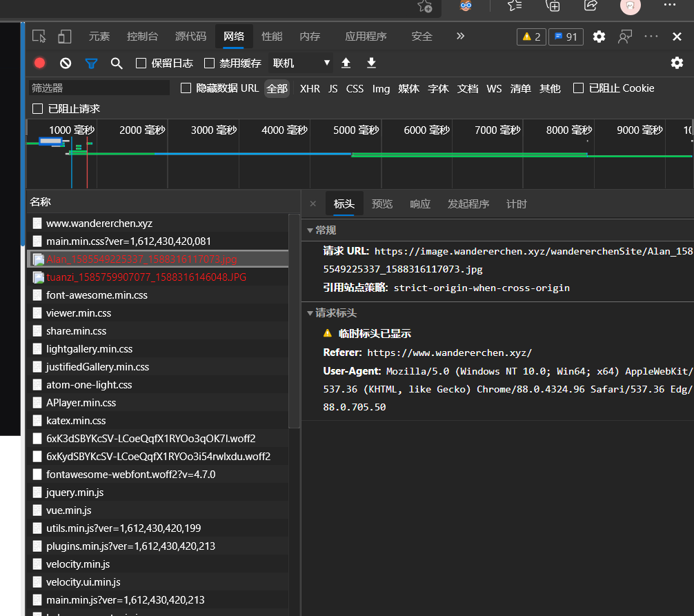Enable 禁用缓存 checkbox
Image resolution: width=694 pixels, height=616 pixels.
[209, 63]
